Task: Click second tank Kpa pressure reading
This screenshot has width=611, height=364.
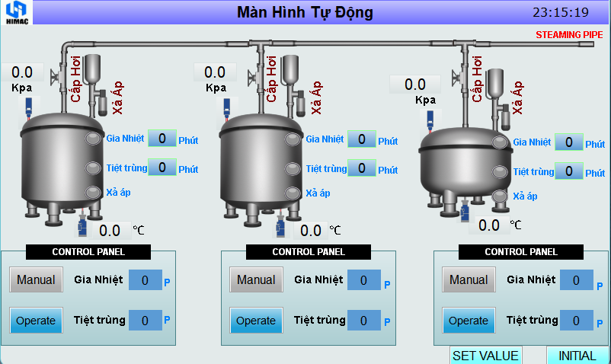Action: click(x=215, y=72)
